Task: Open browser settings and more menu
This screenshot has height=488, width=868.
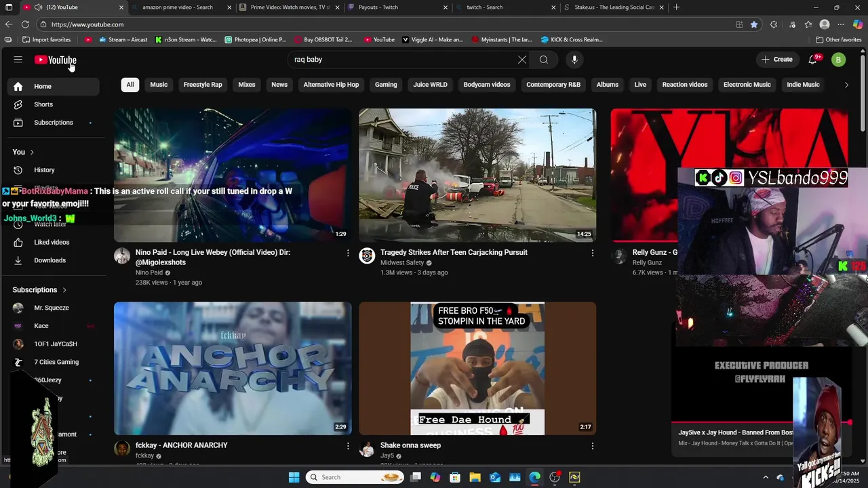Action: [x=841, y=24]
